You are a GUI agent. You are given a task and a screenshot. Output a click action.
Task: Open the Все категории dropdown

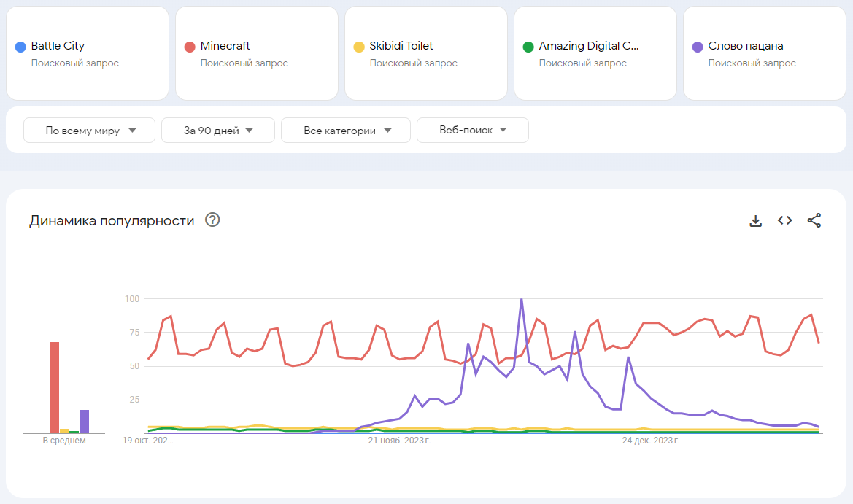click(x=346, y=131)
